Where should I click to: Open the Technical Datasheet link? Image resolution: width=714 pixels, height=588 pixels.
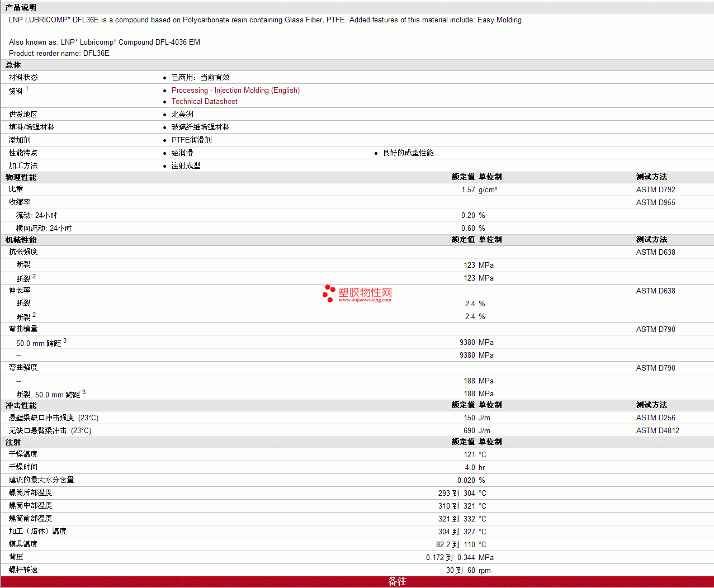pyautogui.click(x=204, y=102)
